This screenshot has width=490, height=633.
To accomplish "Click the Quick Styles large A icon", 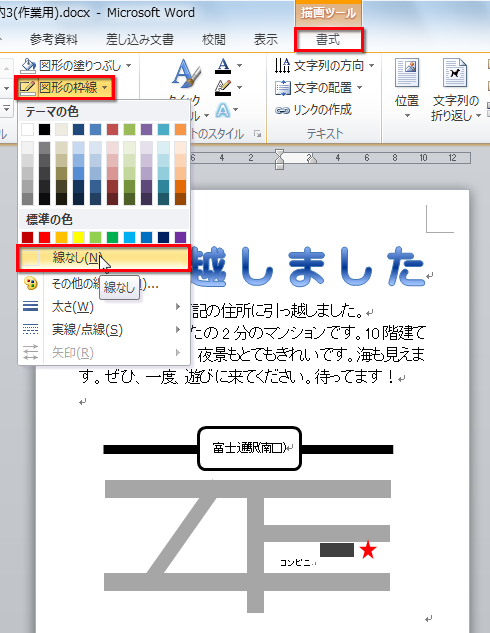I will [x=186, y=73].
